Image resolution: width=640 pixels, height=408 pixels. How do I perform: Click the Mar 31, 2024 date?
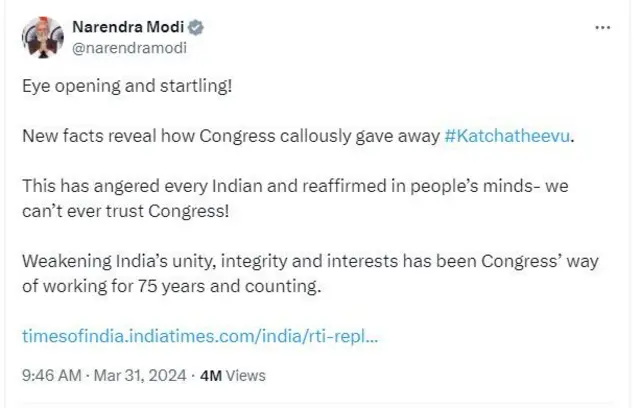[139, 376]
